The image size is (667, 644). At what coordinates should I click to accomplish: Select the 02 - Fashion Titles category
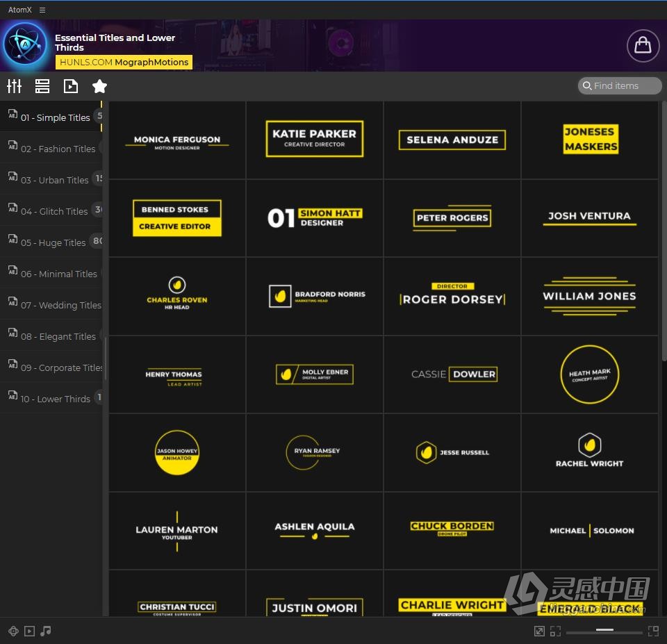point(51,149)
